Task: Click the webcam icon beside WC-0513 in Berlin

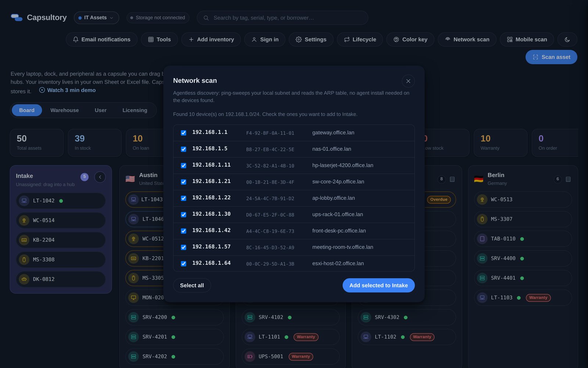Action: [482, 199]
